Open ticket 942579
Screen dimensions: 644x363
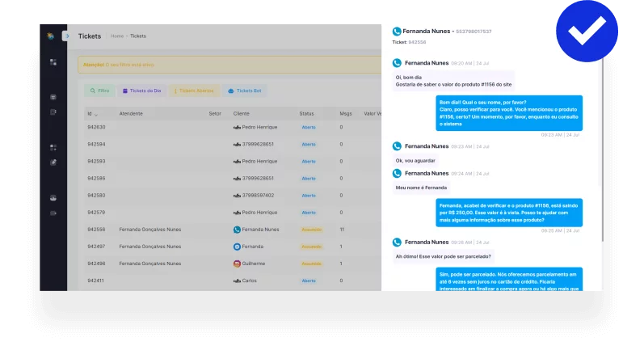(x=96, y=213)
